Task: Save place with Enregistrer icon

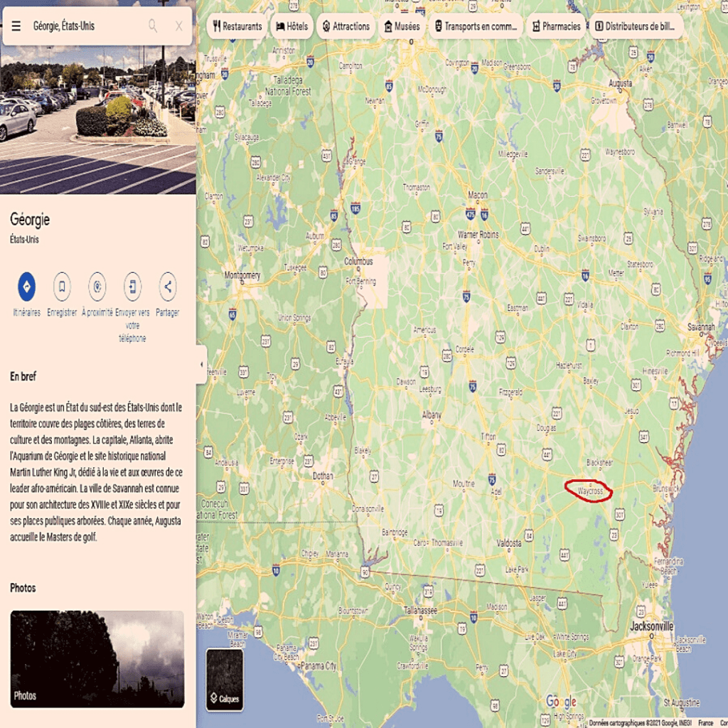Action: (62, 287)
